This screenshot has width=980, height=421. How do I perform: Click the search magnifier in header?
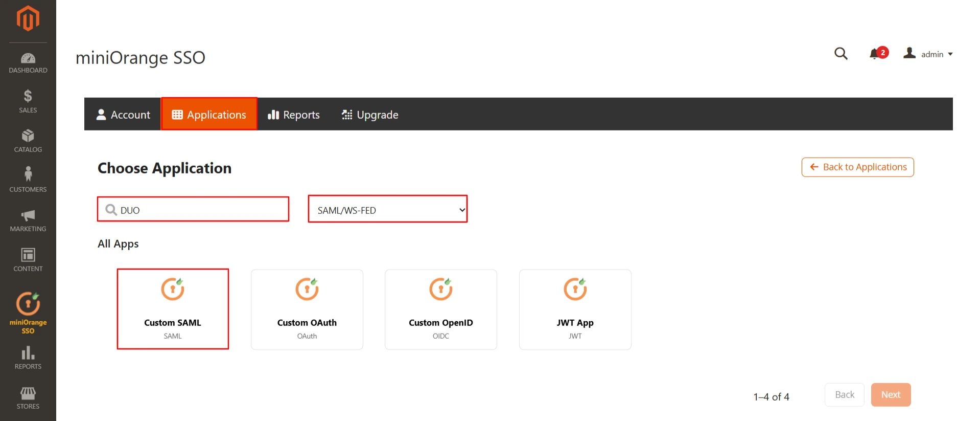(x=841, y=53)
